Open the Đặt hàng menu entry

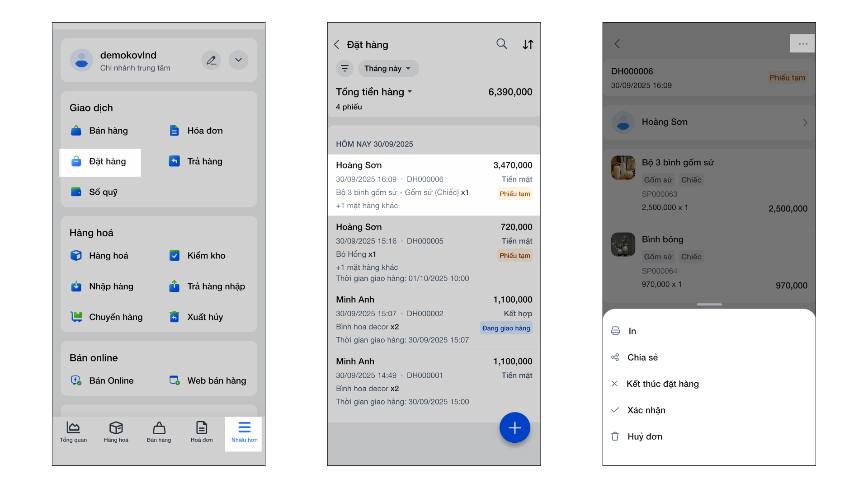[x=100, y=162]
